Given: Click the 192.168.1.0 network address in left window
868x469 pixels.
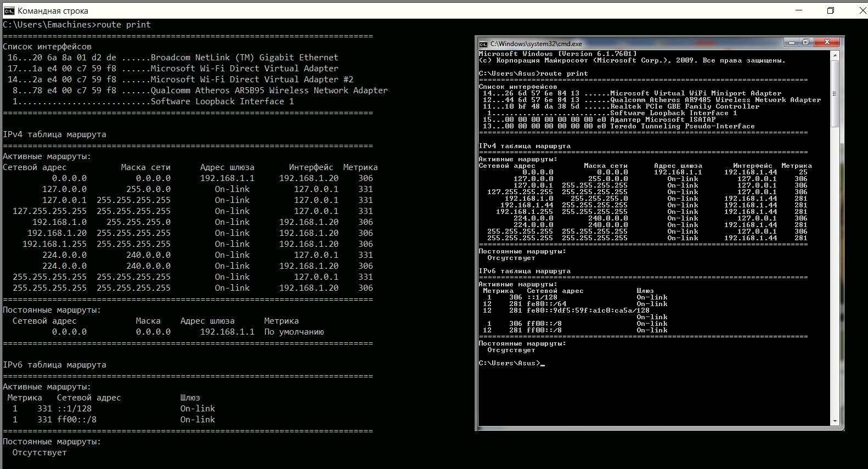Looking at the screenshot, I should tap(59, 222).
